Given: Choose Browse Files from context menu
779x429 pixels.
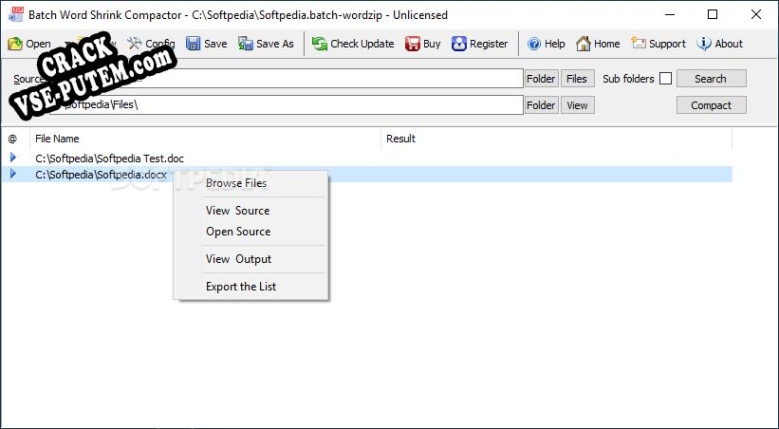Looking at the screenshot, I should (251, 183).
